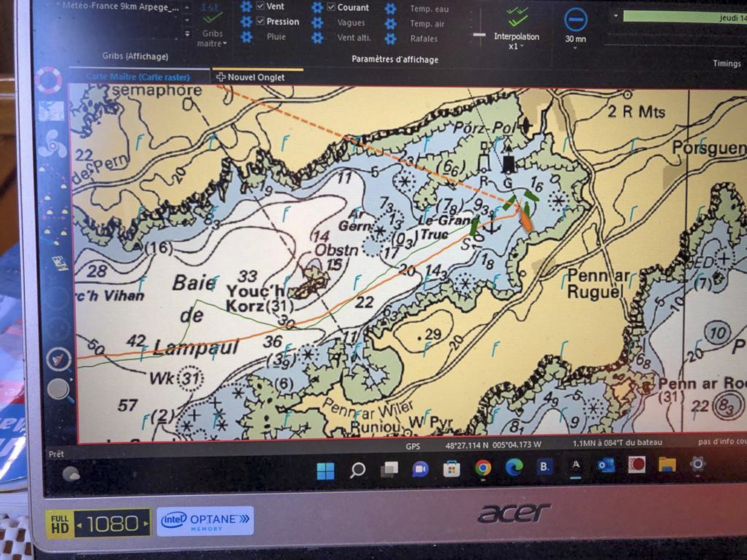Screen dimensions: 747x560
Task: Open the chart layer icon in sidebar
Action: tap(51, 111)
